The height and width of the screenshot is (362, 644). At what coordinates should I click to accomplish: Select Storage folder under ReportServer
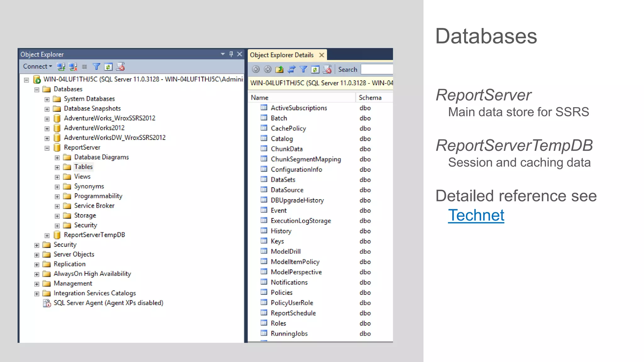pyautogui.click(x=85, y=216)
